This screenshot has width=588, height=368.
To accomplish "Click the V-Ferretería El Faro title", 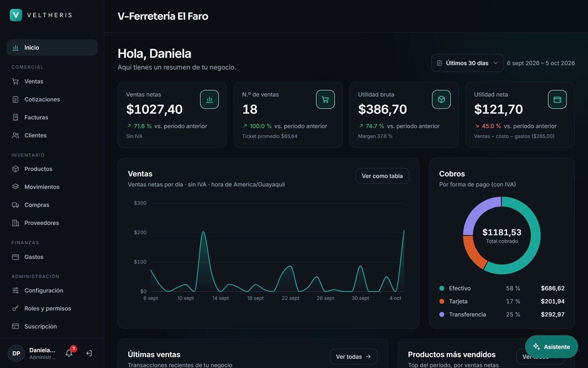I will pos(163,16).
